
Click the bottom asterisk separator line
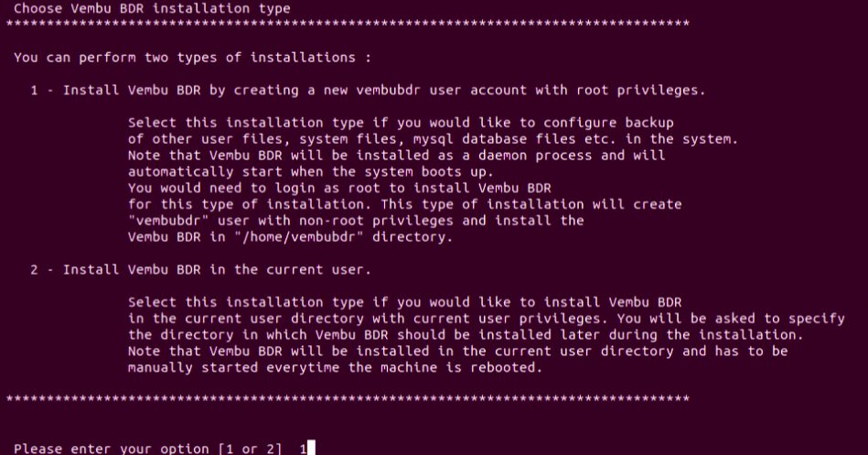click(348, 399)
